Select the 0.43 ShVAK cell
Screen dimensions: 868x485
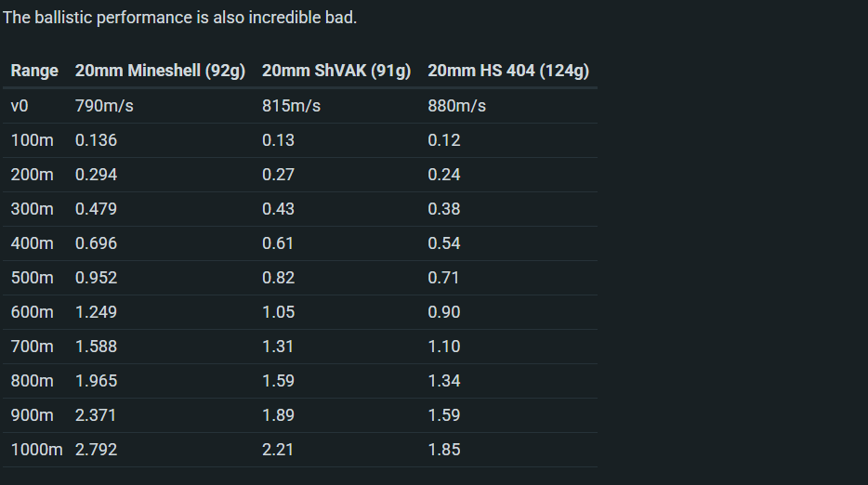(278, 209)
